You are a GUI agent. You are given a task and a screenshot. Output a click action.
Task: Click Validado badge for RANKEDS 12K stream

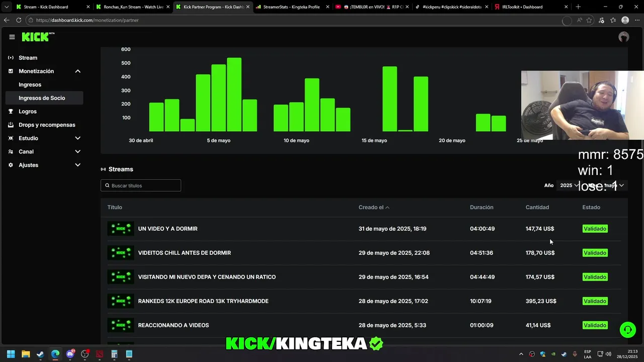coord(595,301)
